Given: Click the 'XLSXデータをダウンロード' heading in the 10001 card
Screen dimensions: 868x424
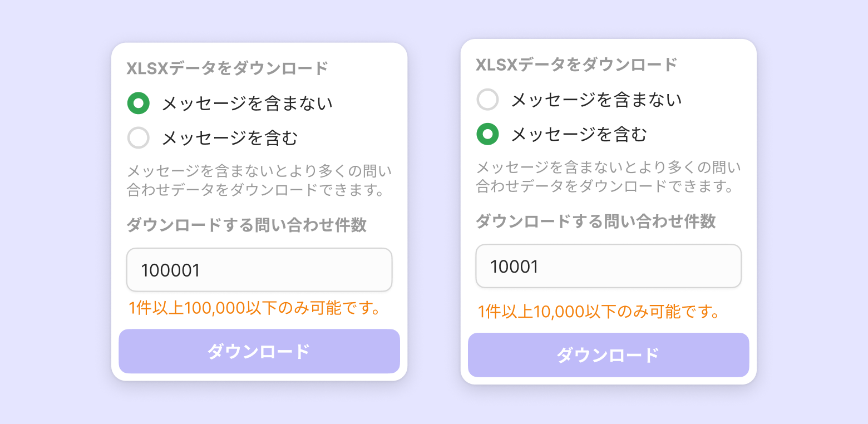Looking at the screenshot, I should 576,65.
